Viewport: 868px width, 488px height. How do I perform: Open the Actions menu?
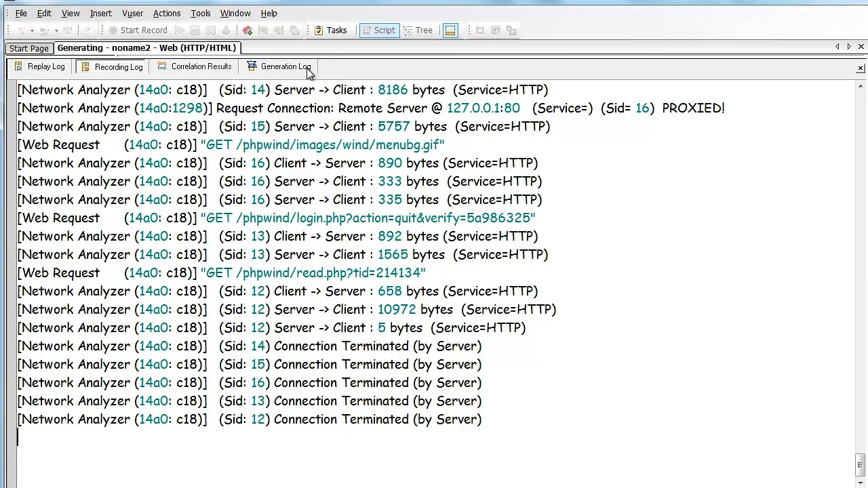click(x=167, y=13)
